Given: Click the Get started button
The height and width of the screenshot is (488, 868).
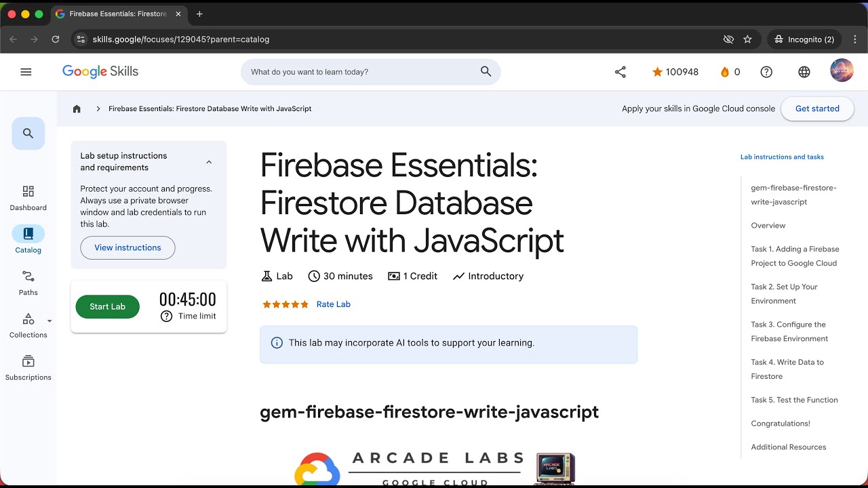Looking at the screenshot, I should pos(817,108).
